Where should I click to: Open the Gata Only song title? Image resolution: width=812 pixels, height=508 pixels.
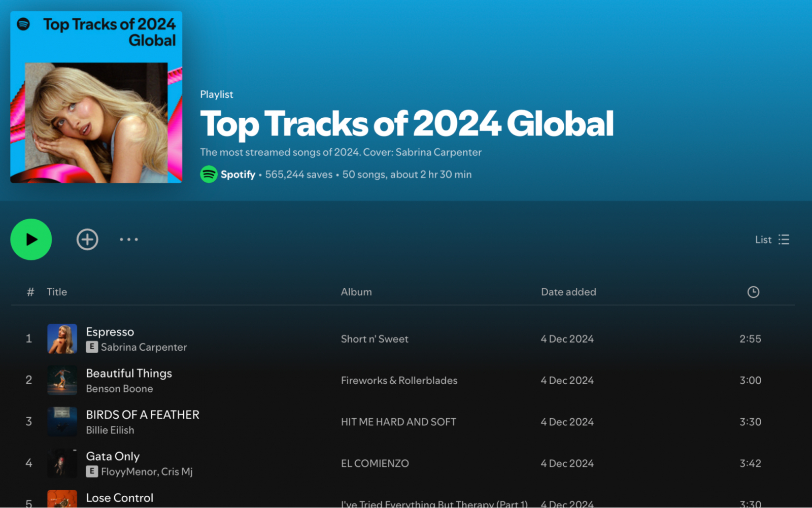coord(113,457)
